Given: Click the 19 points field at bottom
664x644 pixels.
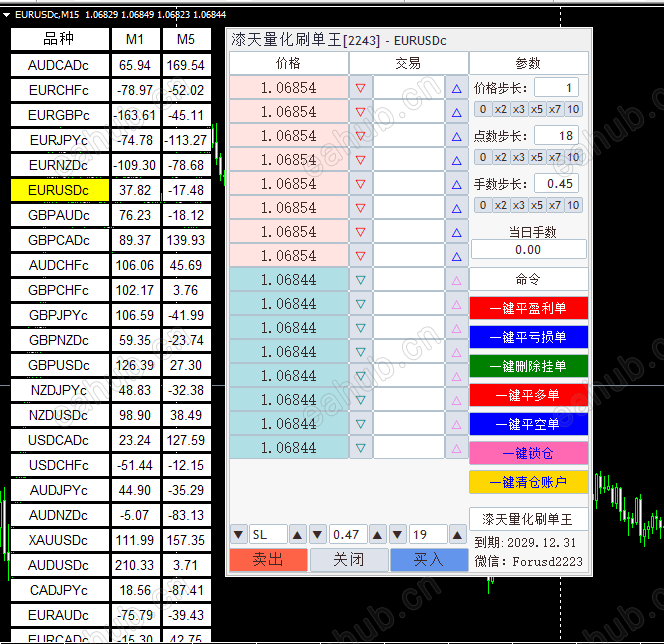Looking at the screenshot, I should pyautogui.click(x=428, y=534).
